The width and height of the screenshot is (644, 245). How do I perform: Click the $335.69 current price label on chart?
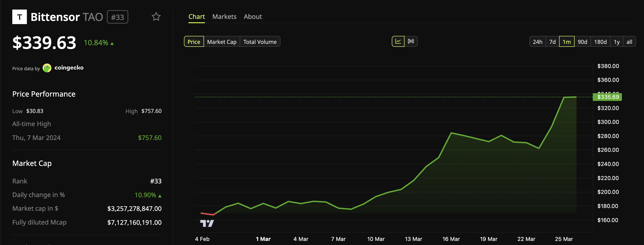tap(608, 97)
